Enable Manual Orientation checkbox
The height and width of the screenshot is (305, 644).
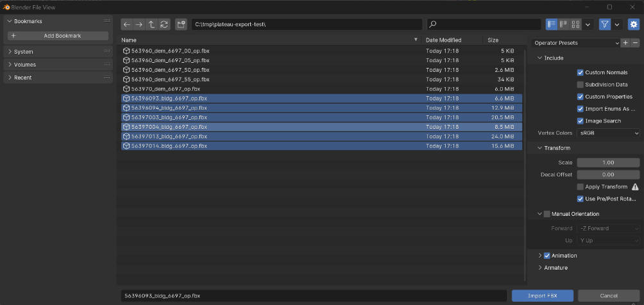point(547,214)
